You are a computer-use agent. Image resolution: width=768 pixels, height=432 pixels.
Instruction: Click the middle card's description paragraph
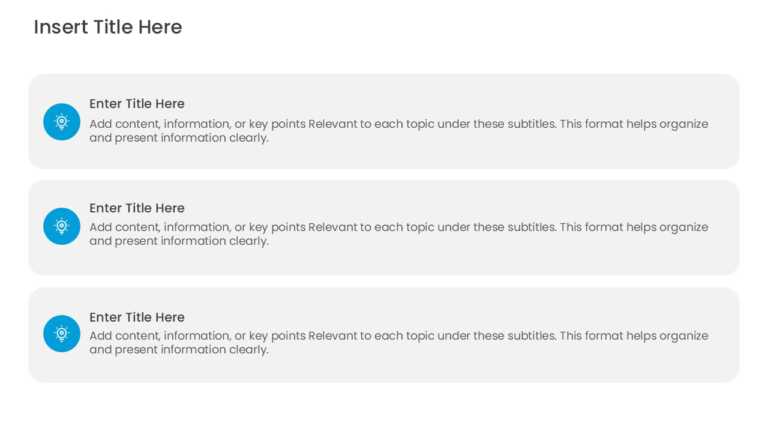click(x=399, y=234)
